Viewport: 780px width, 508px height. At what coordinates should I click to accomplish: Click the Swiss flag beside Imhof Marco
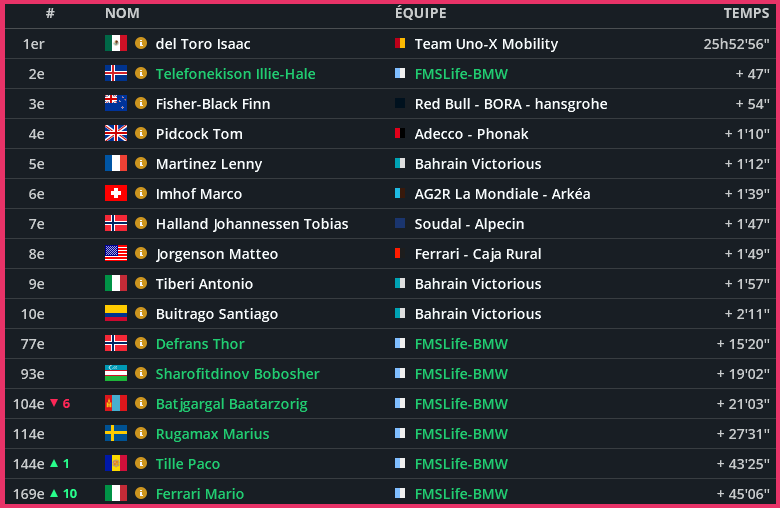tap(116, 194)
